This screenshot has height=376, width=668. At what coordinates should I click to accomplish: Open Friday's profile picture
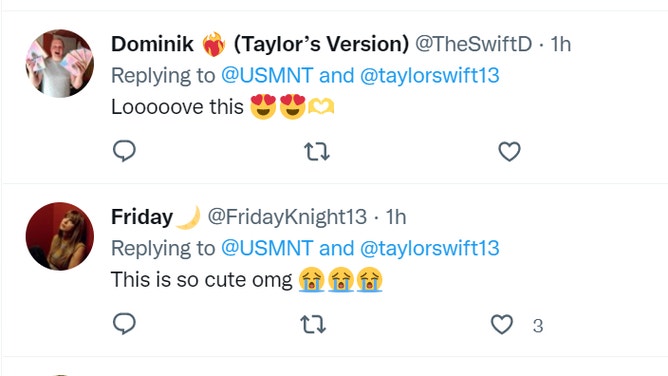point(60,236)
